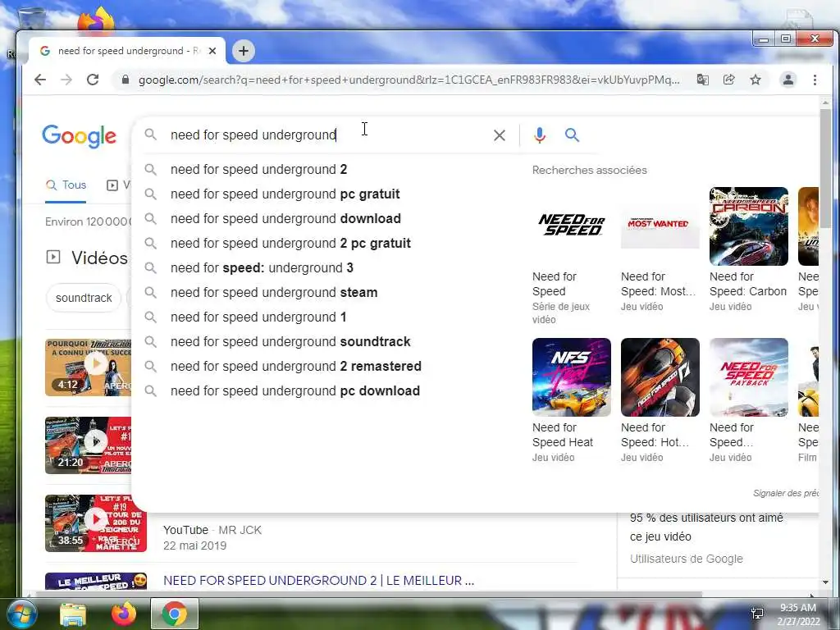Click the address bar URL
Screen dimensions: 840x630
[x=409, y=80]
